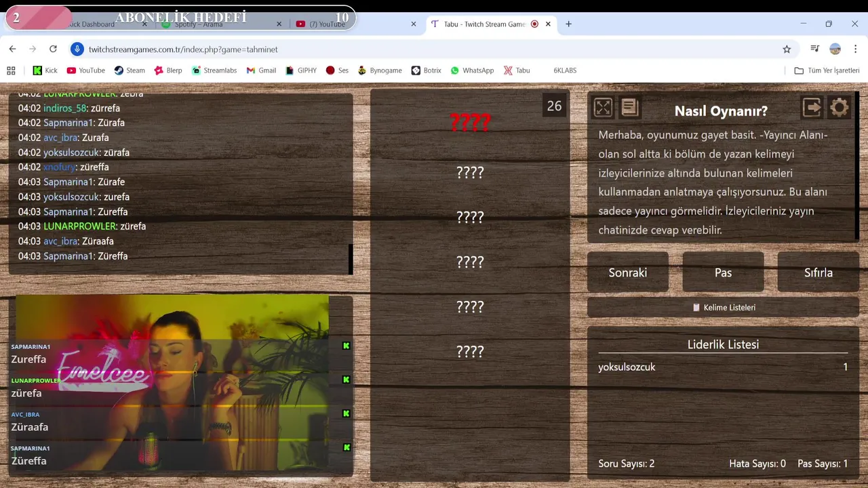Viewport: 868px width, 488px height.
Task: Open the Chrome profile avatar
Action: click(835, 49)
